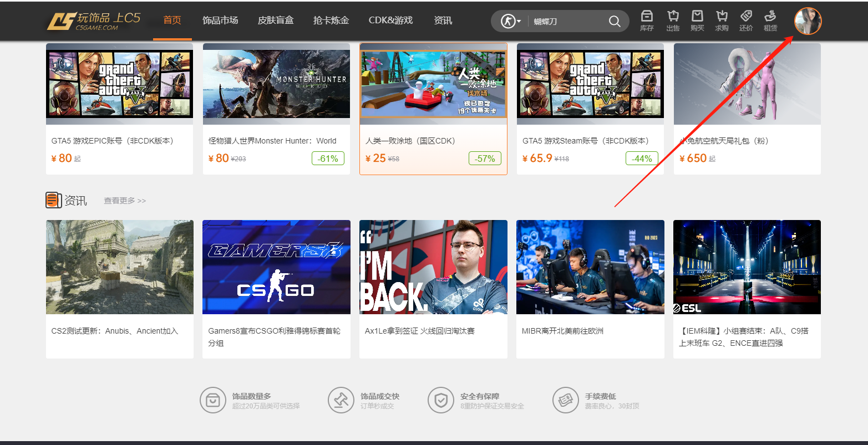This screenshot has height=445, width=868.
Task: Click the 求购 buy-request icon
Action: [722, 21]
